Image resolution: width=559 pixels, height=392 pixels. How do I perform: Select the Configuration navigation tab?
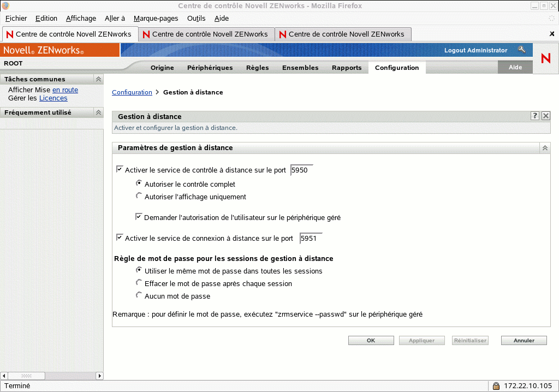(x=397, y=67)
